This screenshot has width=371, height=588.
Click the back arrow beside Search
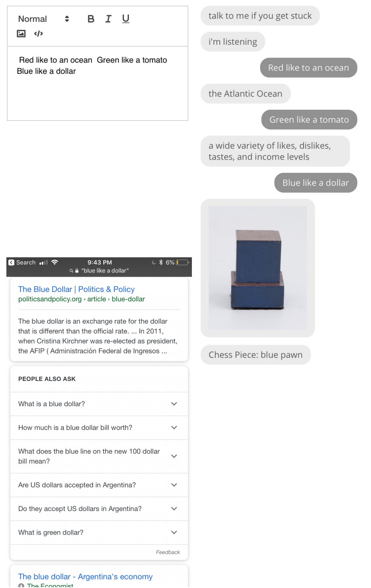point(12,262)
